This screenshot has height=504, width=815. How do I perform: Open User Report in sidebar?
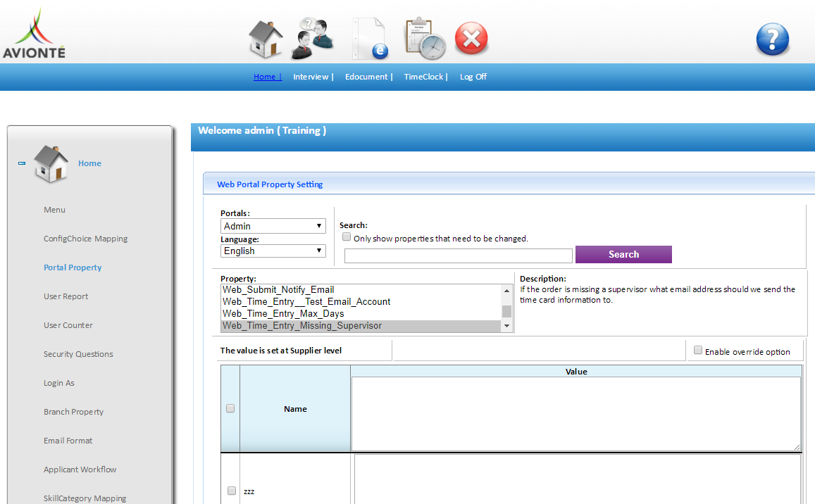click(x=66, y=296)
